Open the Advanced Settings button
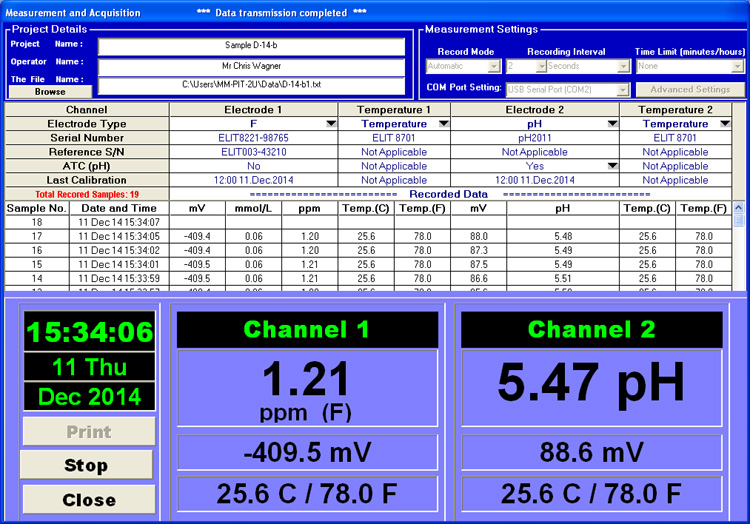Screen dimensions: 750x524 690,89
